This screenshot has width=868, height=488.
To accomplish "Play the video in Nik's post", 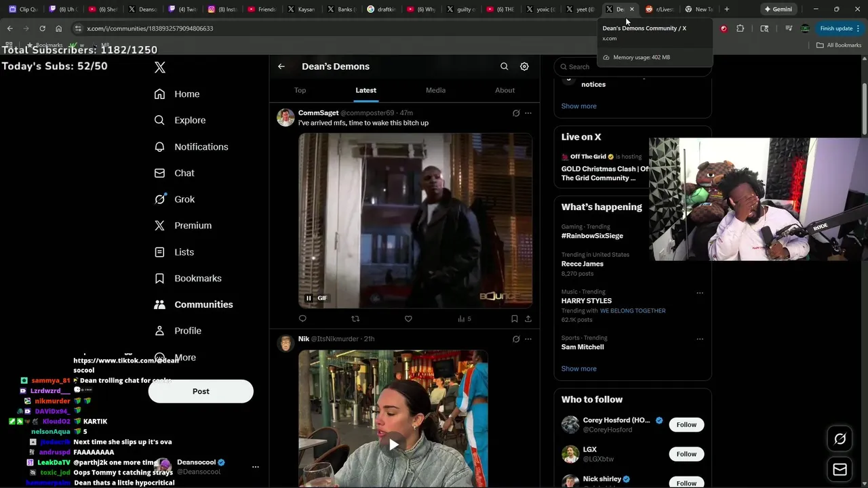I will [393, 445].
